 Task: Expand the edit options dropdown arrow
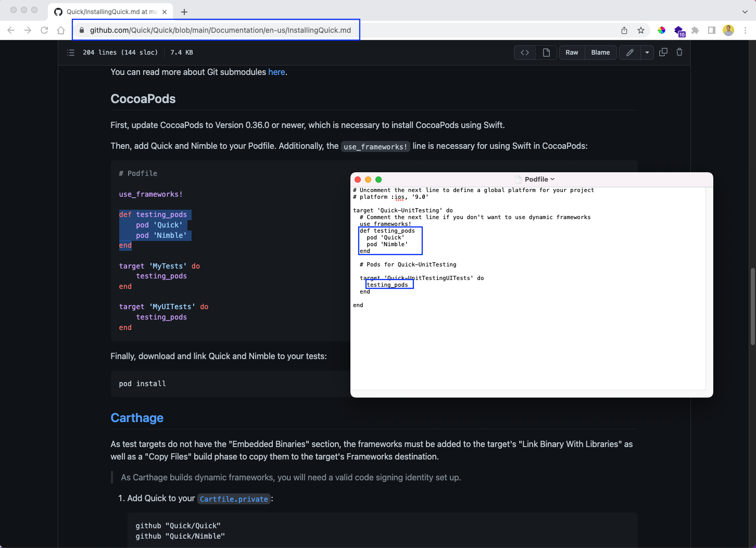[x=647, y=53]
